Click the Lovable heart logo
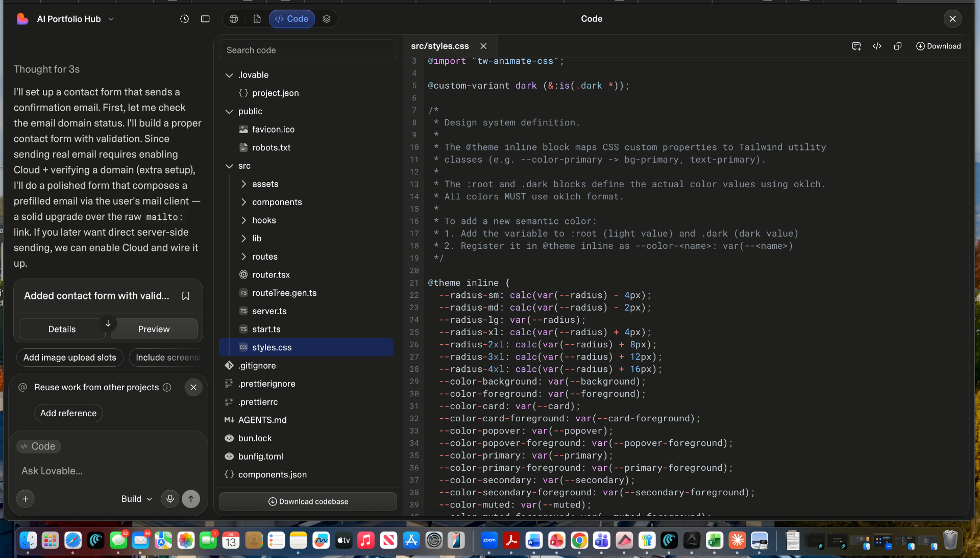Image resolution: width=980 pixels, height=558 pixels. (22, 19)
